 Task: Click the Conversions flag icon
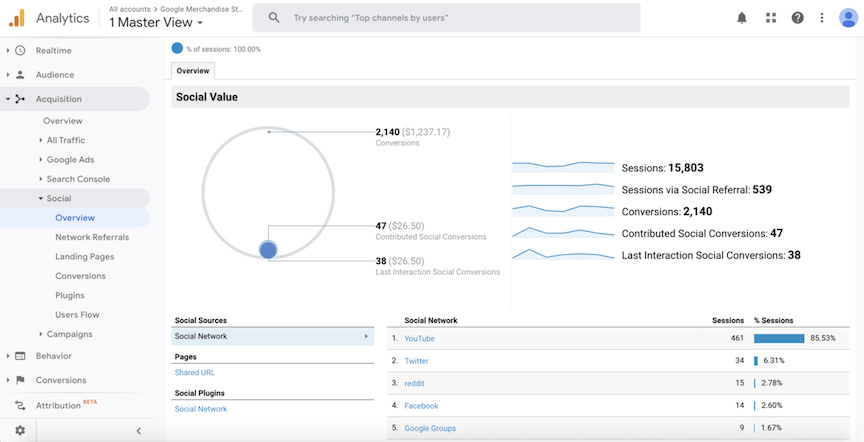(x=20, y=380)
